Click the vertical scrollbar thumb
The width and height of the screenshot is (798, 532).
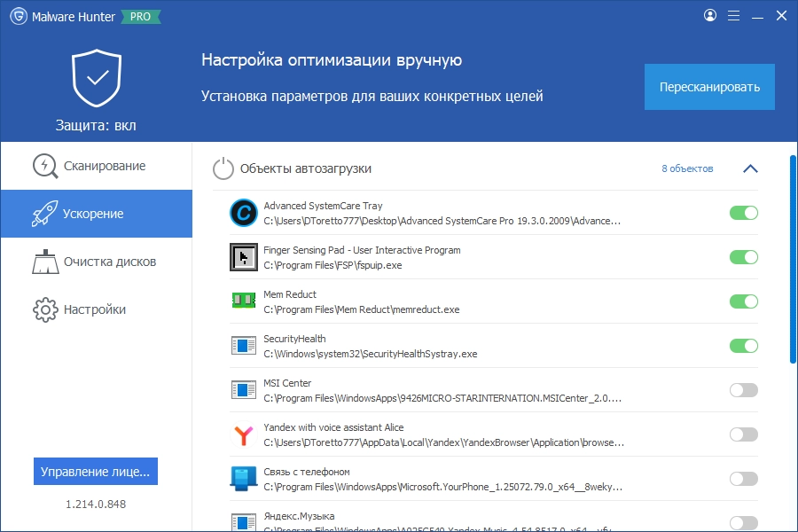(x=793, y=260)
